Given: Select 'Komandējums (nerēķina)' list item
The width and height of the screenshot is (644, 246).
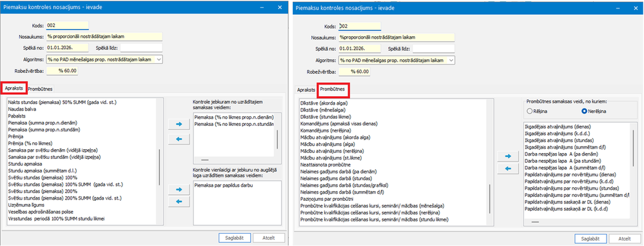Looking at the screenshot, I should point(326,130).
